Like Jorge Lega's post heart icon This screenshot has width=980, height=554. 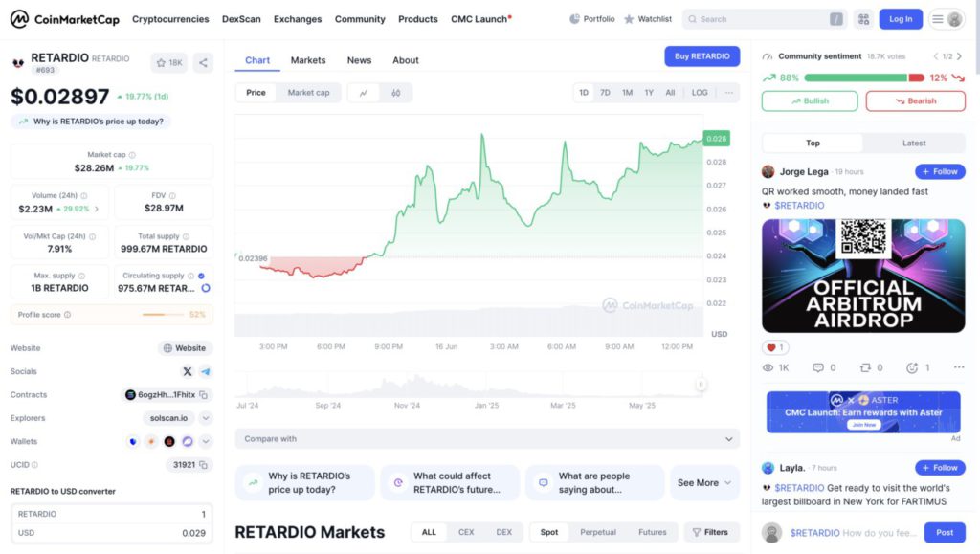click(x=775, y=348)
